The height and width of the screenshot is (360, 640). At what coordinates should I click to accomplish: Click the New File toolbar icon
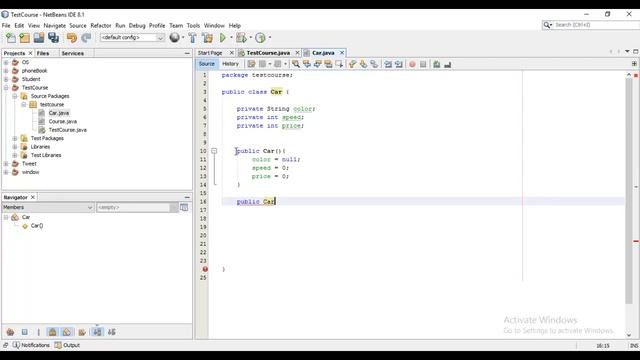coord(11,38)
